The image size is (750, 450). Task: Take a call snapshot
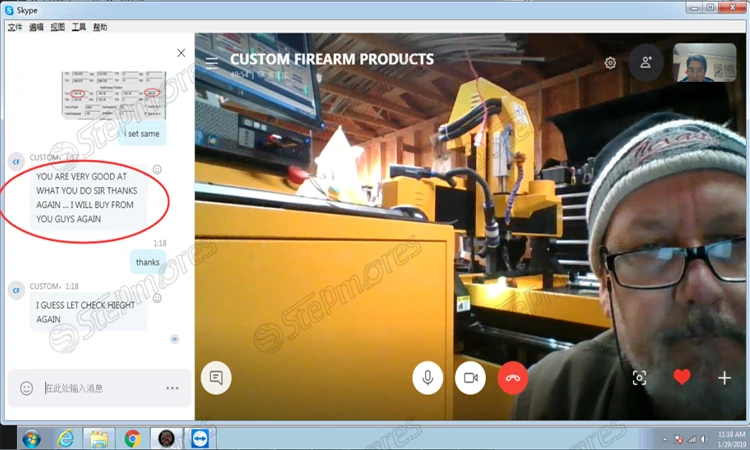(x=639, y=377)
